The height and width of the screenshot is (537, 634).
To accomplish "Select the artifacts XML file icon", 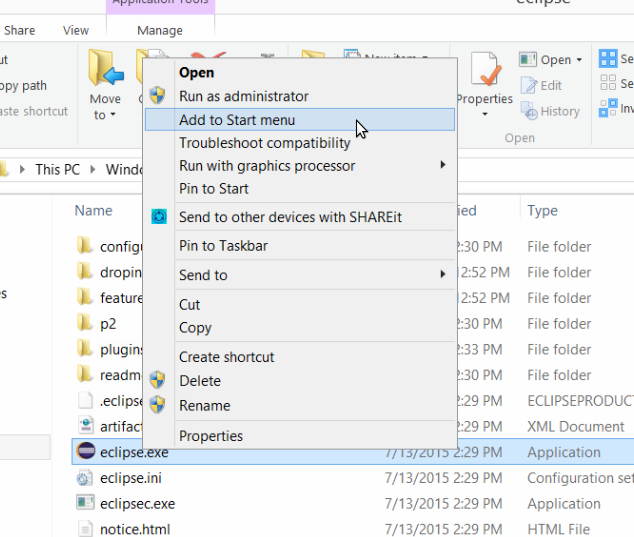I will (85, 426).
